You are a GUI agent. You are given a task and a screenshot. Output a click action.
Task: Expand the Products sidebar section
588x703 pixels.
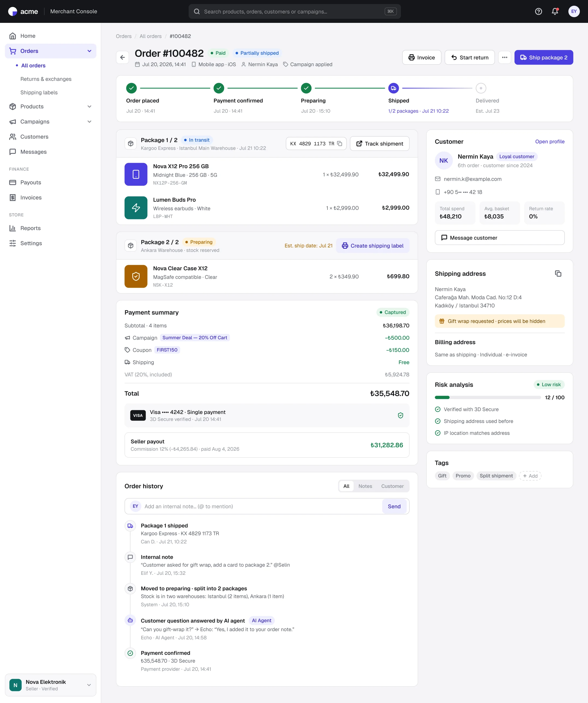(89, 106)
